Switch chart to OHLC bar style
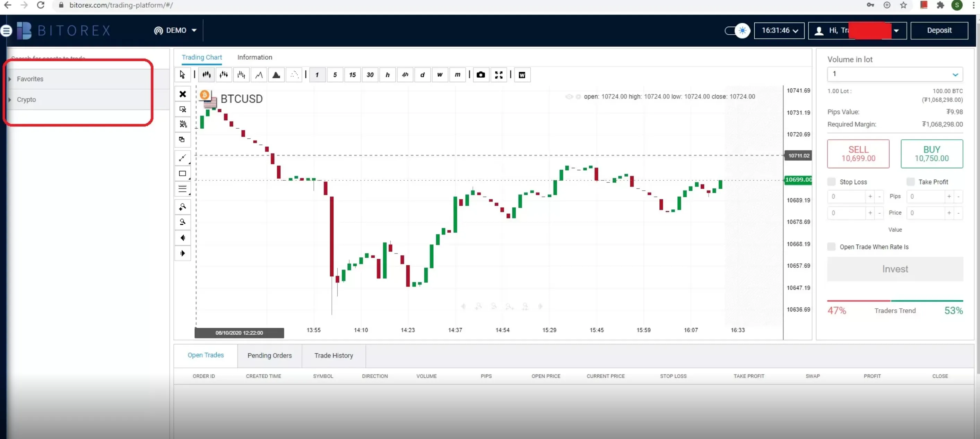The height and width of the screenshot is (439, 980). (242, 75)
